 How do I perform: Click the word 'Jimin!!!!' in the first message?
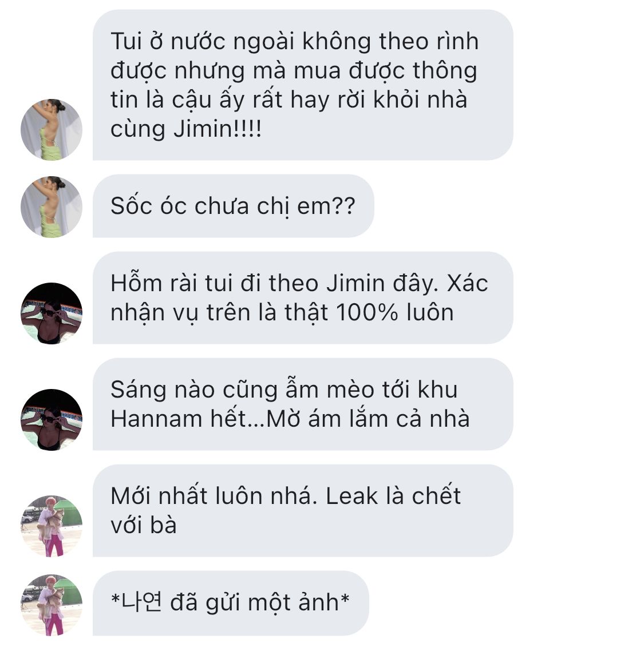tap(218, 129)
